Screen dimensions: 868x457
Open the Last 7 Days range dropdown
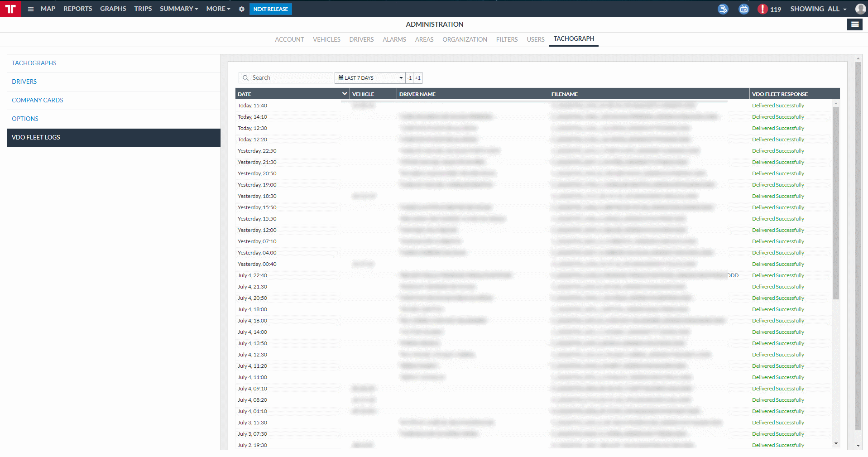pyautogui.click(x=370, y=78)
